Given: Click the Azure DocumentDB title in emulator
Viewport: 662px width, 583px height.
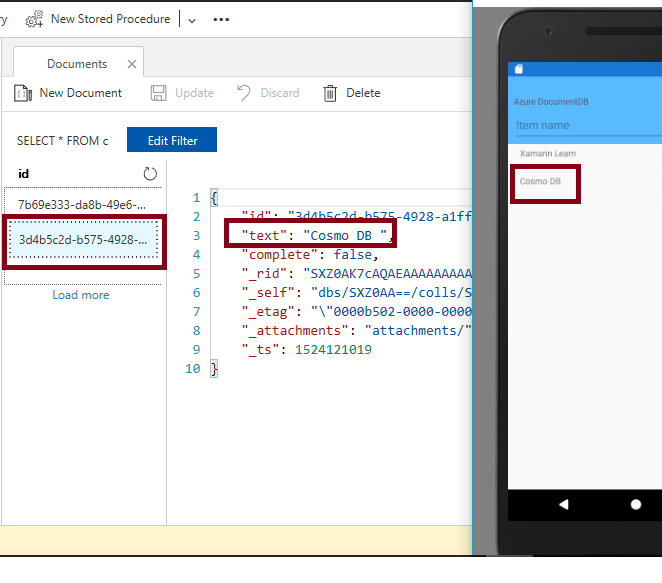Looking at the screenshot, I should pyautogui.click(x=551, y=102).
